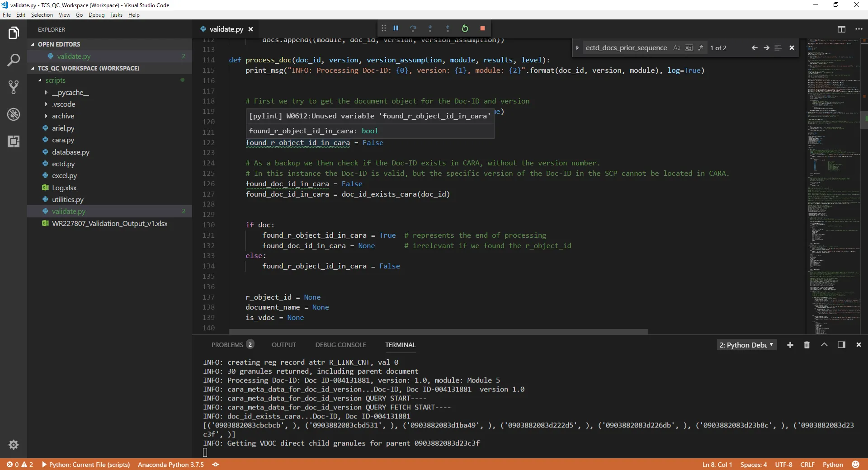Open the Source Control view

(x=14, y=87)
